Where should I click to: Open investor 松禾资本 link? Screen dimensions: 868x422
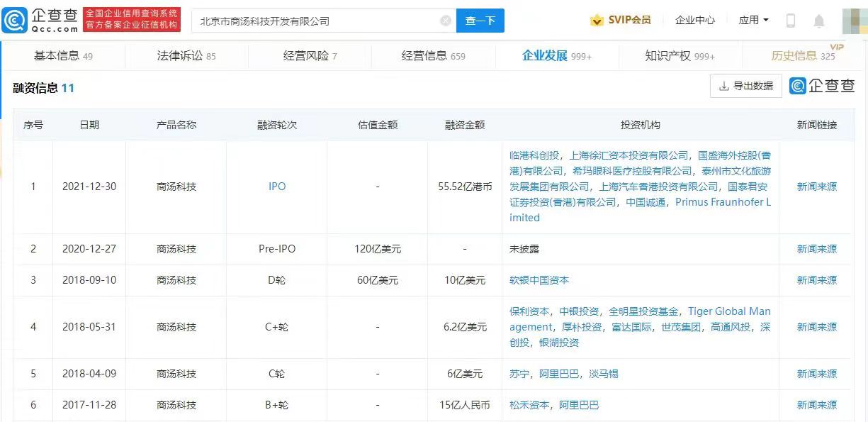(x=529, y=405)
